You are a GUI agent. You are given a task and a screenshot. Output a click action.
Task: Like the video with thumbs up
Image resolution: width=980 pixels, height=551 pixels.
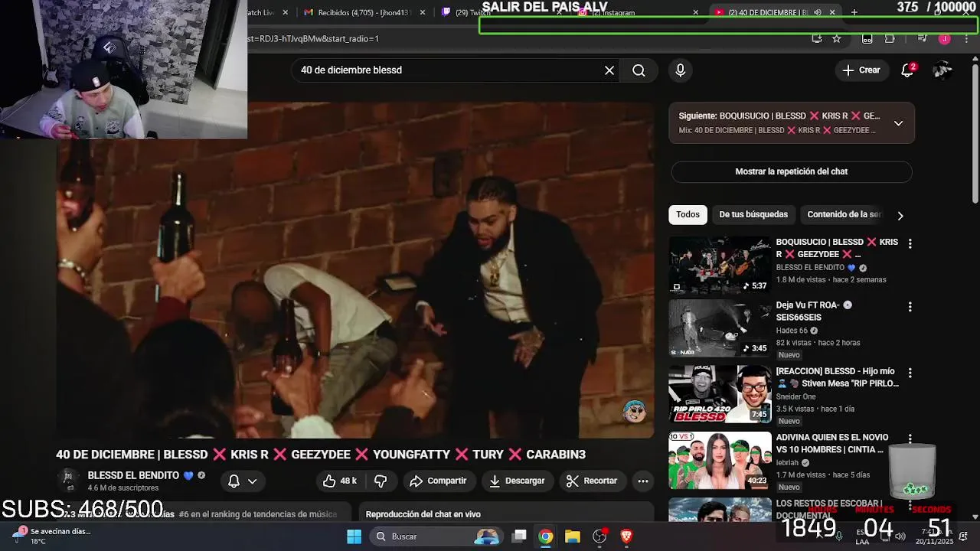click(x=339, y=481)
